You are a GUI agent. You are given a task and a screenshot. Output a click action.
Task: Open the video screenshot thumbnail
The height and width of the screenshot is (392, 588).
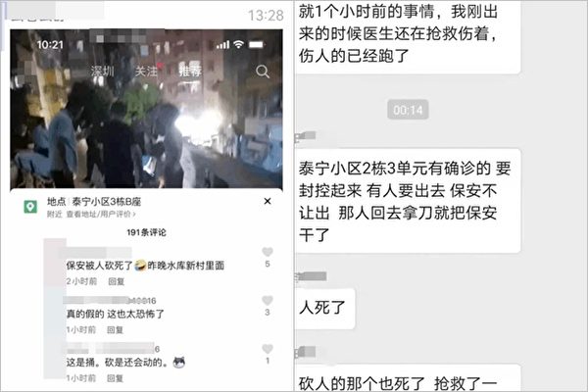(x=146, y=109)
